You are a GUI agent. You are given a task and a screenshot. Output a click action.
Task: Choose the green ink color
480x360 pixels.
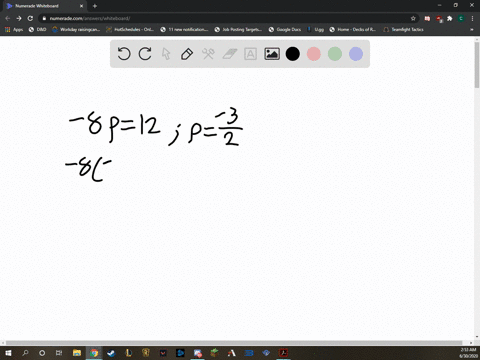coord(335,54)
